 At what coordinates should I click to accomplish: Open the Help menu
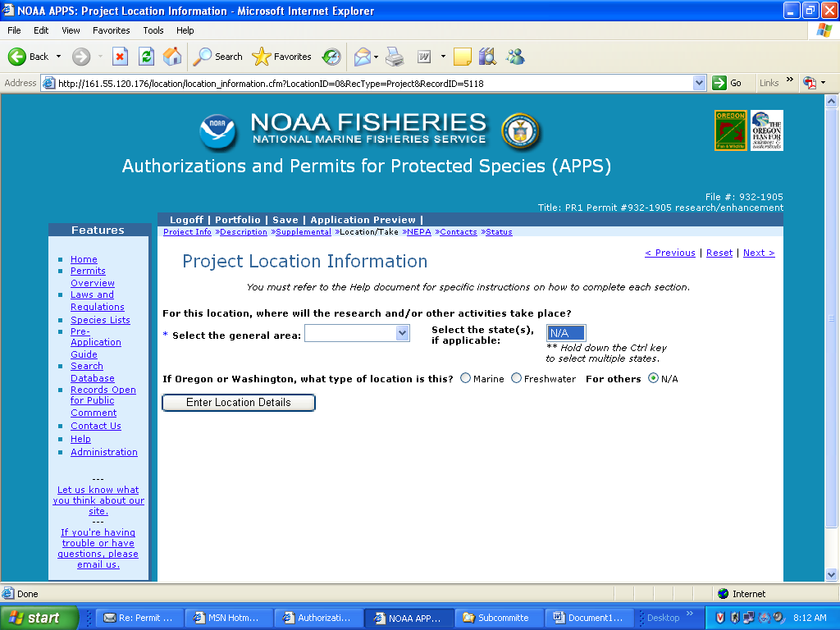click(x=185, y=30)
